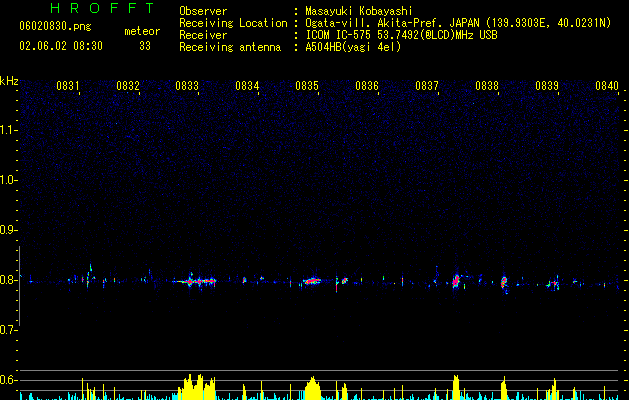
Task: Click the Receiving Location label
Action: coord(233,23)
